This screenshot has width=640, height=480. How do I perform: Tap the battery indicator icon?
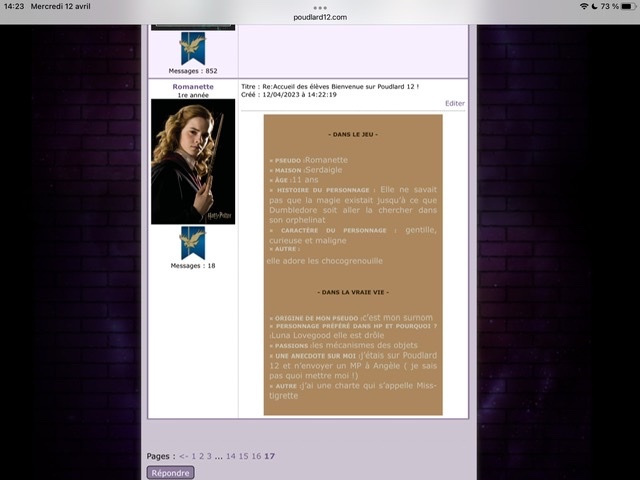629,6
